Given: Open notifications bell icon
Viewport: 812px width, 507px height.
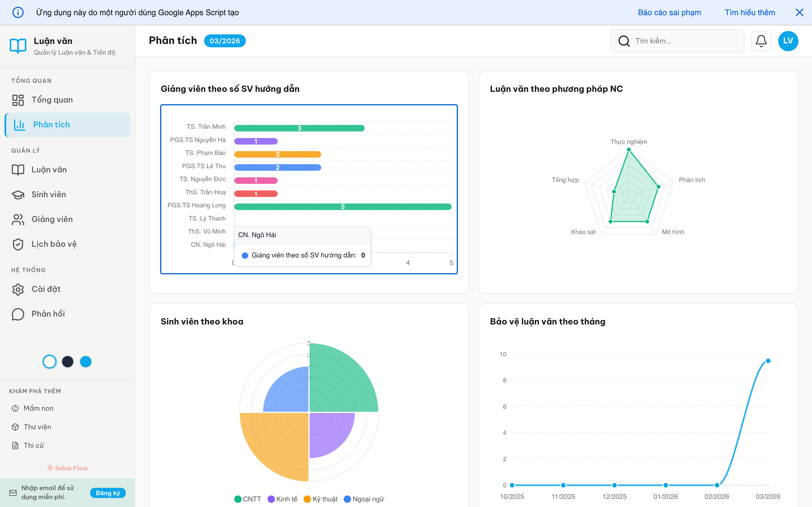Looking at the screenshot, I should pyautogui.click(x=761, y=41).
